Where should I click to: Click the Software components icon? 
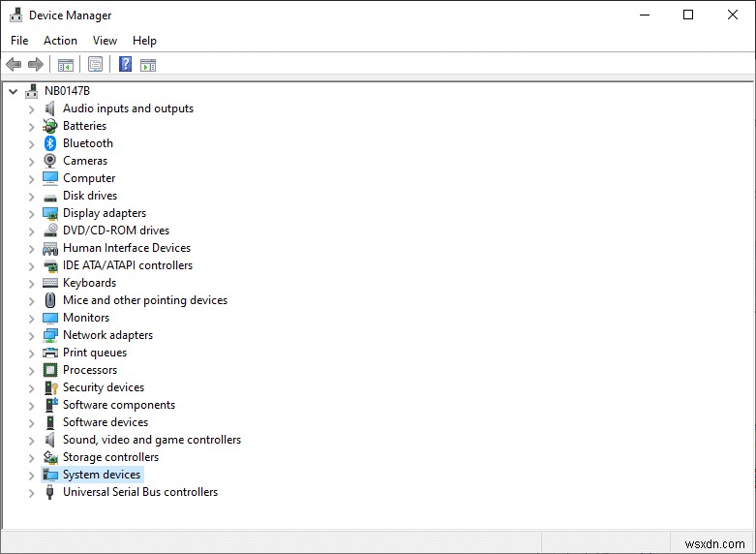tap(50, 405)
